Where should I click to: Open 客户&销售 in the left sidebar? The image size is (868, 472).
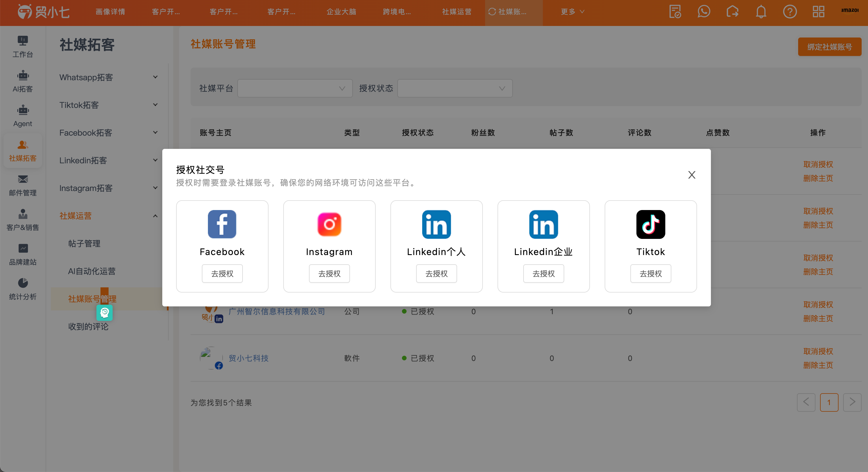click(x=23, y=220)
